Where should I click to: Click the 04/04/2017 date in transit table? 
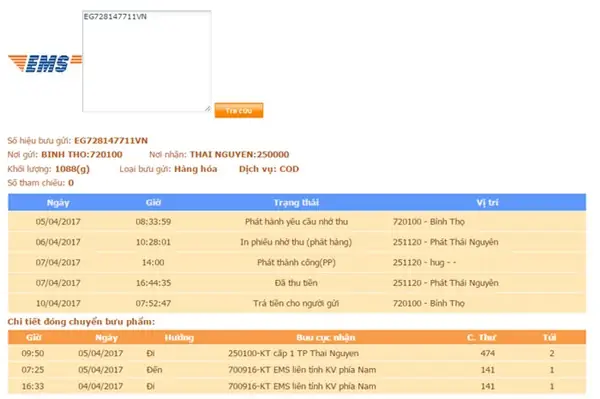[101, 386]
